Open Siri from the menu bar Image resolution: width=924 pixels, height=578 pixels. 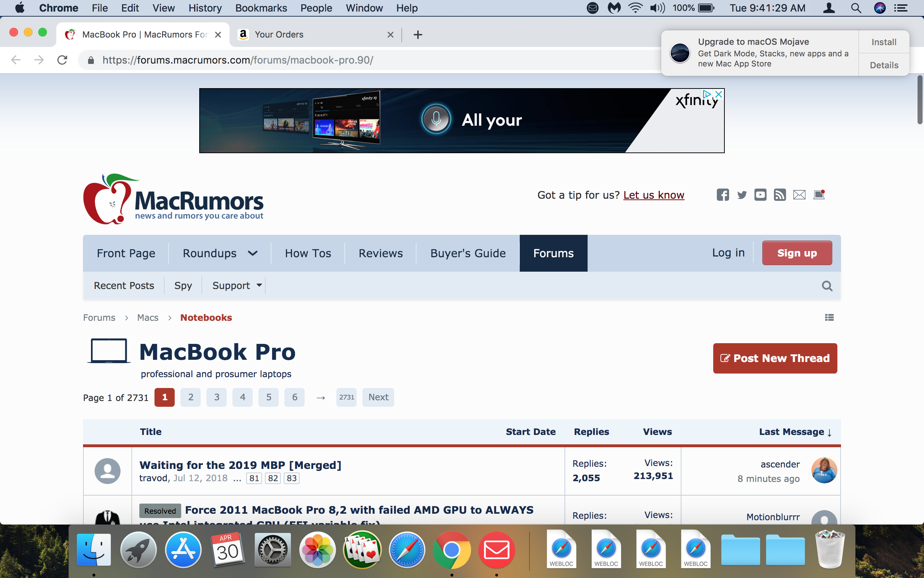coord(880,8)
